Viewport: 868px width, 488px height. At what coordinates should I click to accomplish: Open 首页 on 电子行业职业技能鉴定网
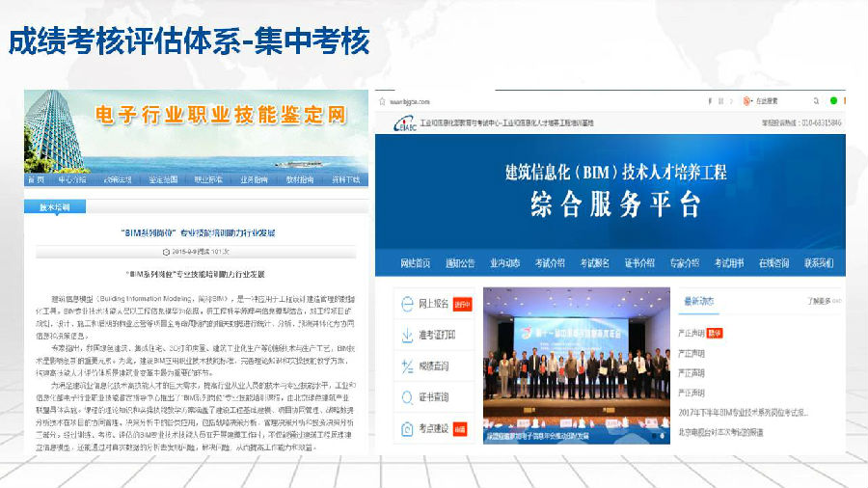tap(36, 179)
